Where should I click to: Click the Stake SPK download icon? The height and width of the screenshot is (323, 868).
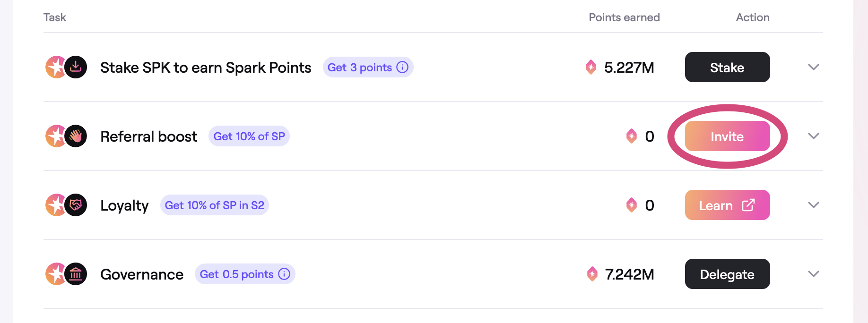click(x=76, y=67)
